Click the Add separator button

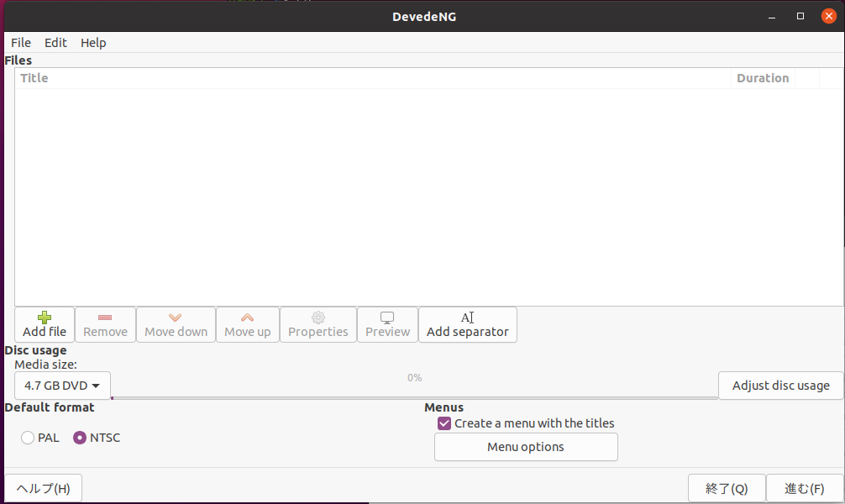coord(467,324)
